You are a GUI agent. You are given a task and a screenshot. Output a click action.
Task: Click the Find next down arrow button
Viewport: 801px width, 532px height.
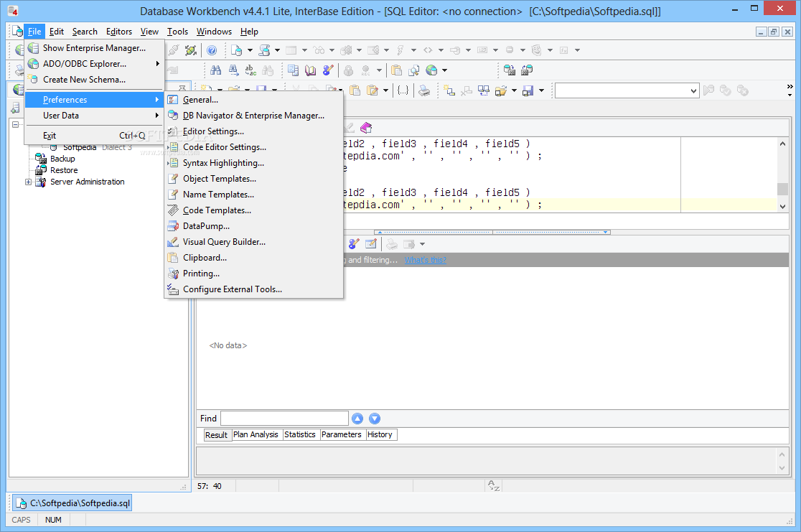374,419
